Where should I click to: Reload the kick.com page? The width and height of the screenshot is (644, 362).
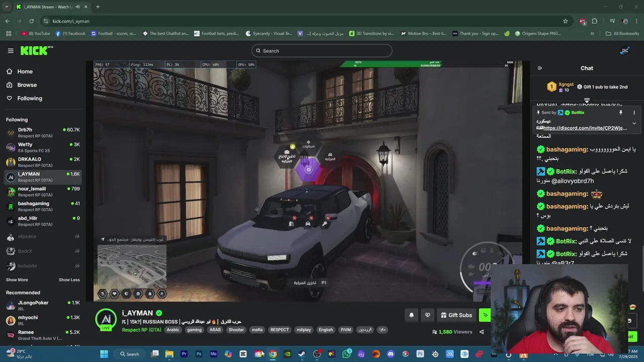(x=31, y=21)
